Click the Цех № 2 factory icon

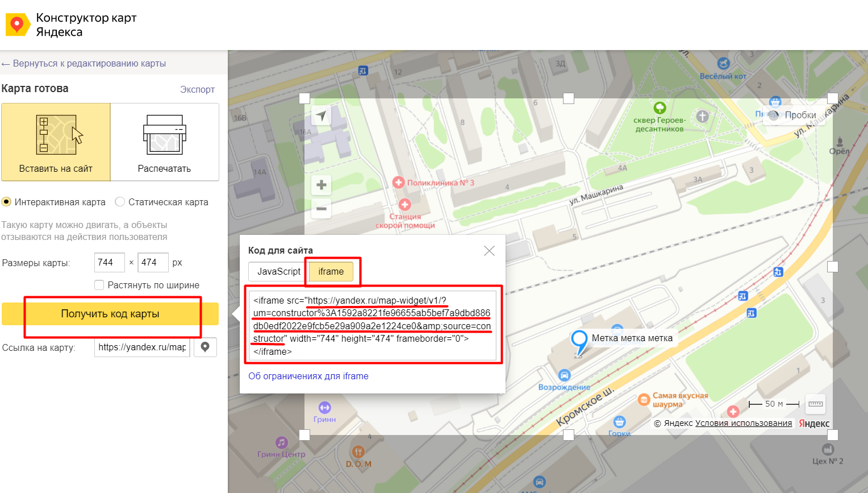(x=828, y=449)
